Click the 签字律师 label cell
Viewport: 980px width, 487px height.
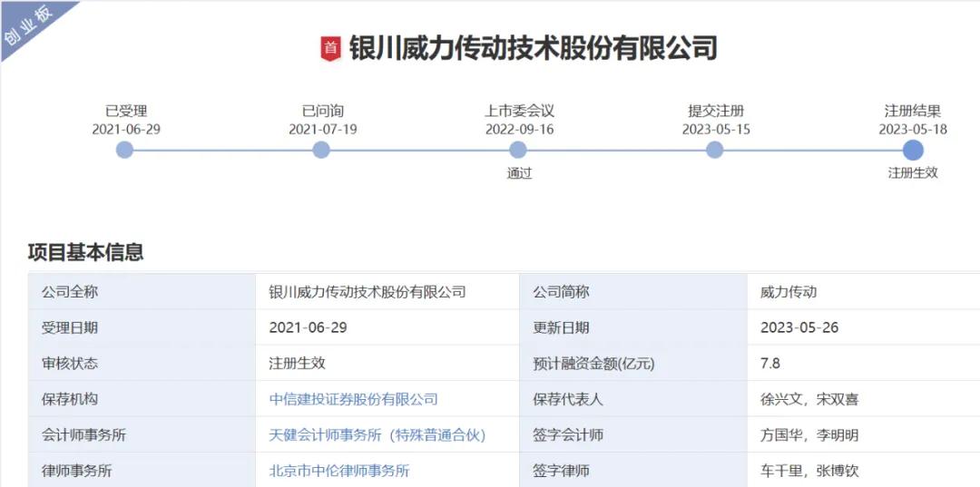pos(633,471)
